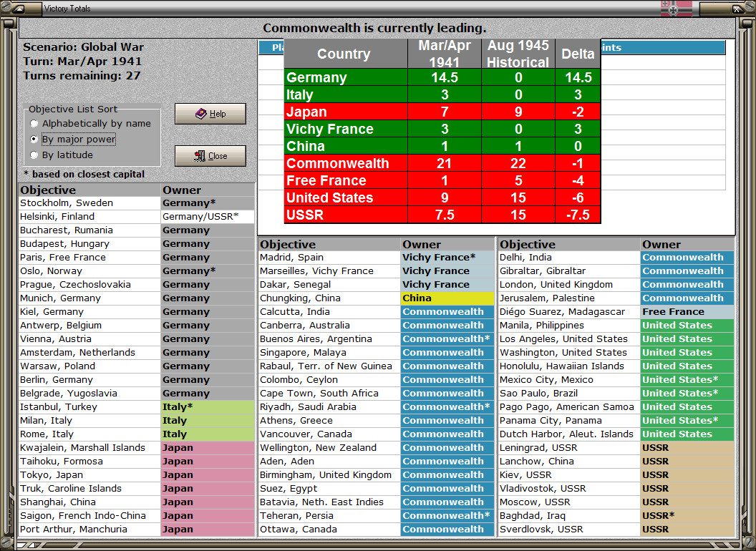Select Buenos Aires, Argentina objective
Screen dimensions: 756x551
[329, 339]
